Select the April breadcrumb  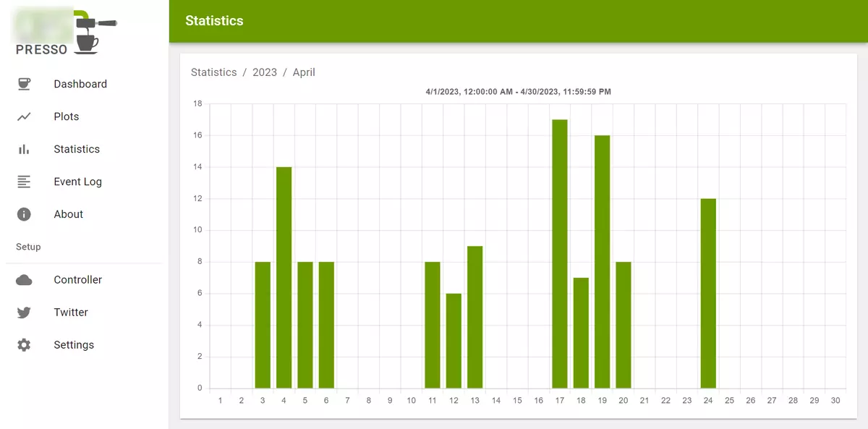(304, 72)
